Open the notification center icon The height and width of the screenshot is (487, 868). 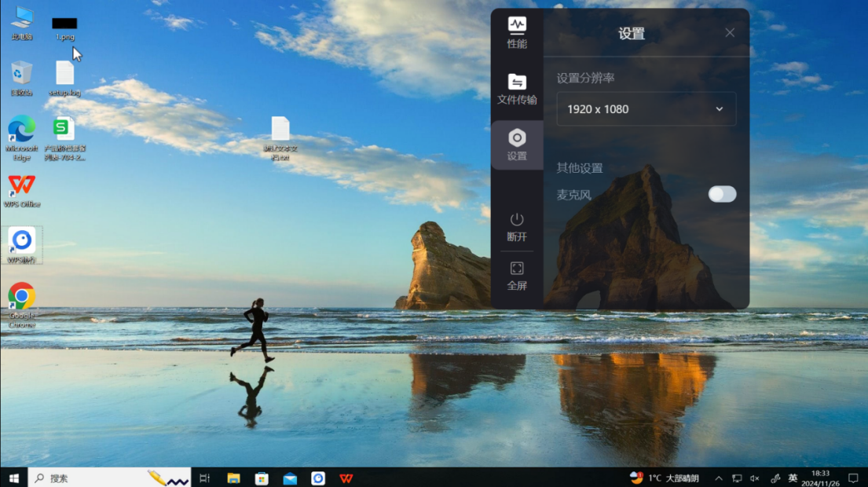[853, 478]
